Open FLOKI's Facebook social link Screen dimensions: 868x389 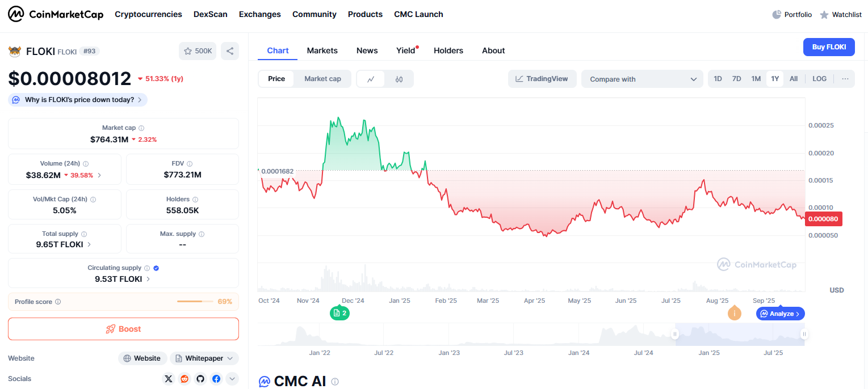(x=216, y=379)
